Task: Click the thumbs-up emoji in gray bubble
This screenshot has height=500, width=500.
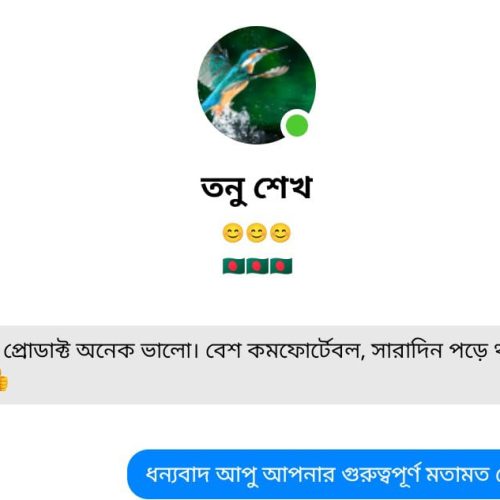Action: pos(3,380)
